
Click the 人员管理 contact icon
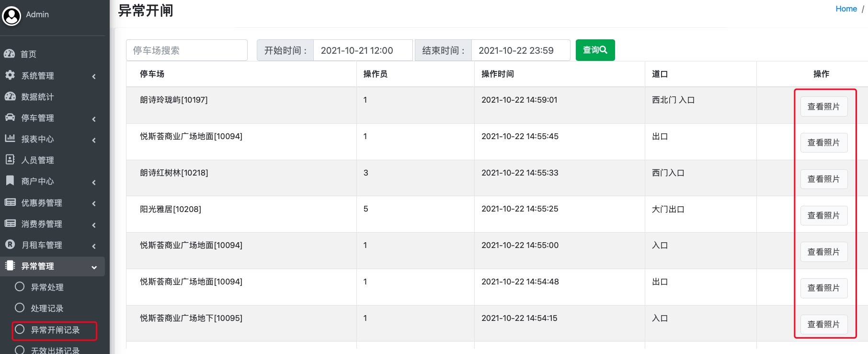click(x=10, y=160)
